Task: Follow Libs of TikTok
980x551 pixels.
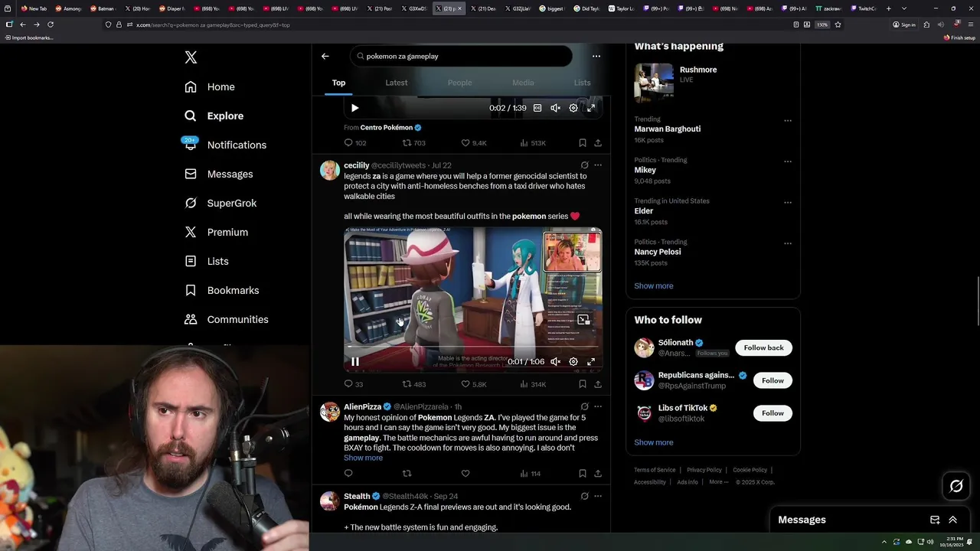Action: point(773,413)
